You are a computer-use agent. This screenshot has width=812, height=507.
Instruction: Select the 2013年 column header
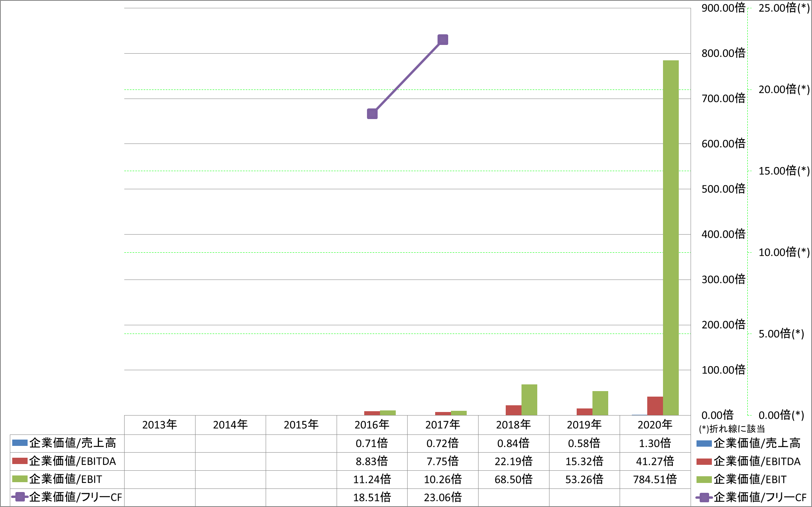point(160,425)
